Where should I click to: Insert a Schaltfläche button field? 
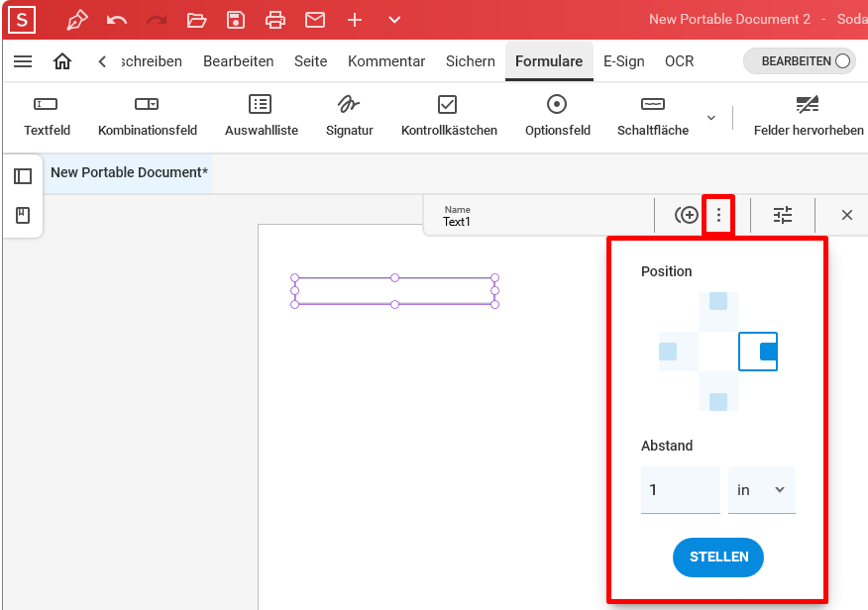[653, 116]
